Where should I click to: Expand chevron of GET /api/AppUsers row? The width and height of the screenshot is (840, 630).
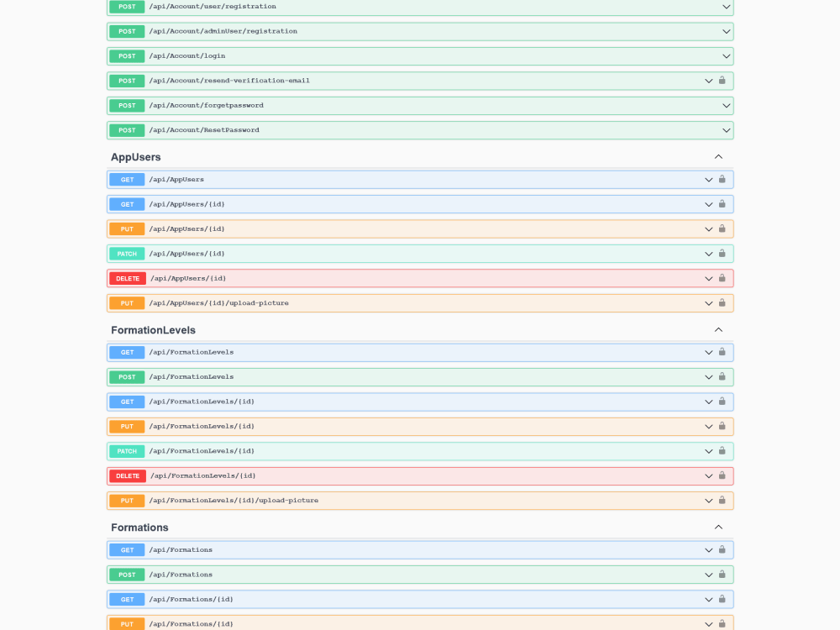point(708,180)
